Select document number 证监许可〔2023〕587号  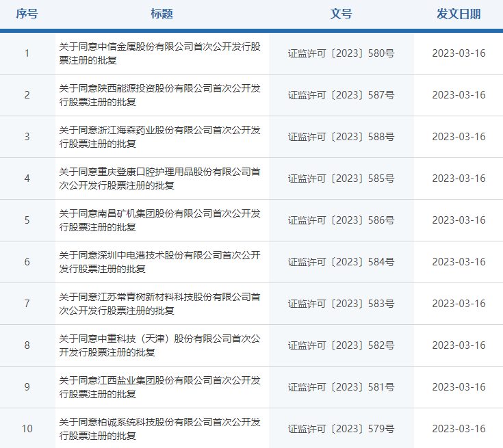[341, 95]
